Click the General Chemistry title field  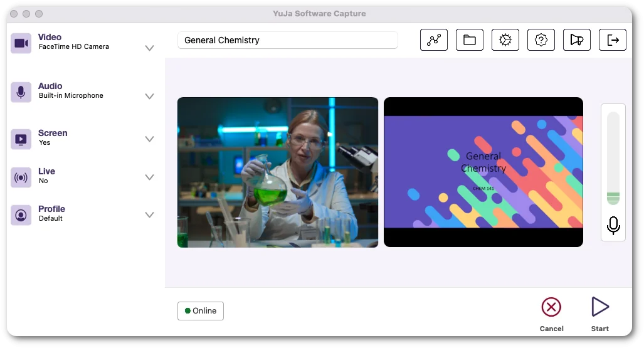pyautogui.click(x=287, y=40)
